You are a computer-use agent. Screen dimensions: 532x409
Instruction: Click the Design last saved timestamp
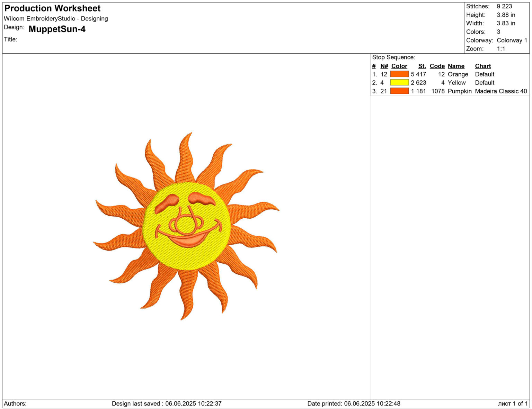(x=166, y=403)
